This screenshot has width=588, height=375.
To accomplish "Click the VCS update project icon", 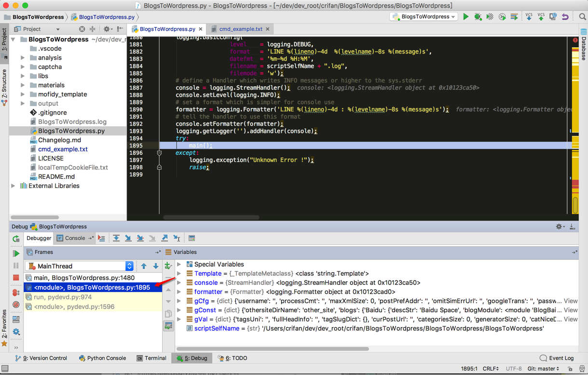I will pos(529,17).
